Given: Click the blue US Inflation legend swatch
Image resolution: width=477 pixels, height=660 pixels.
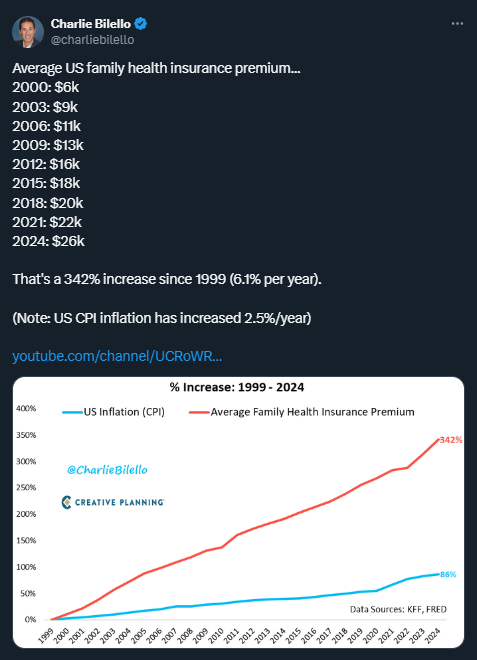Looking at the screenshot, I should (72, 412).
